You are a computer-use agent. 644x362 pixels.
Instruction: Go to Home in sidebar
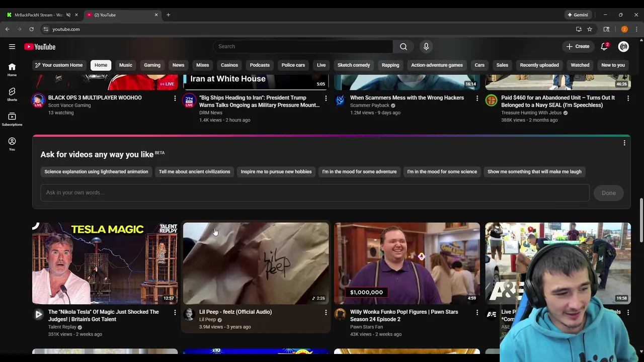12,70
